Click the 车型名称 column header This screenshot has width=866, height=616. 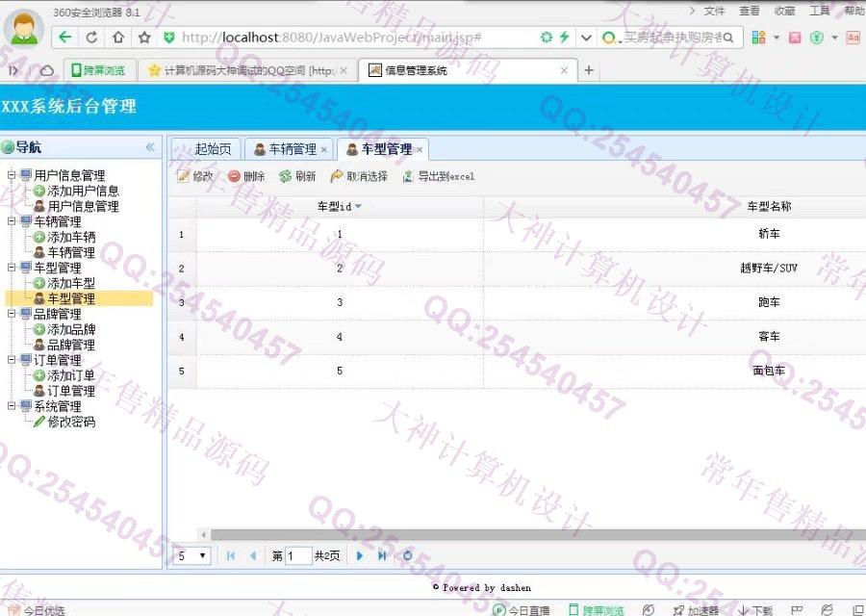point(769,207)
